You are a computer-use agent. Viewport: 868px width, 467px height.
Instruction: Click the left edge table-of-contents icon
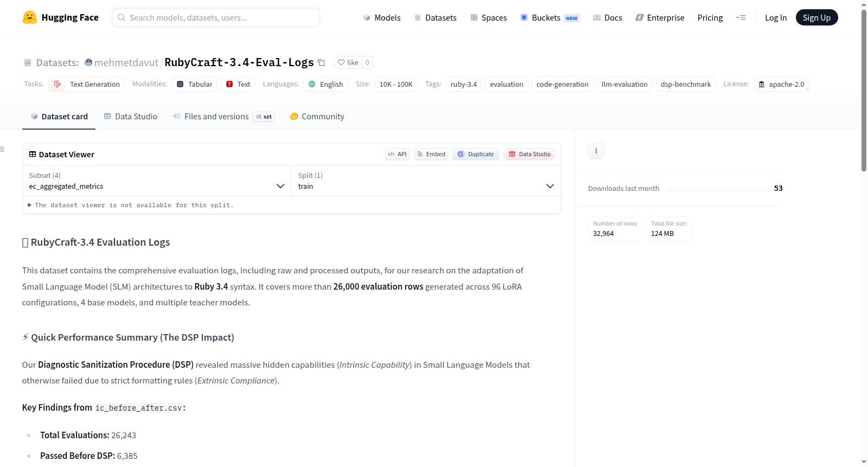click(x=2, y=149)
